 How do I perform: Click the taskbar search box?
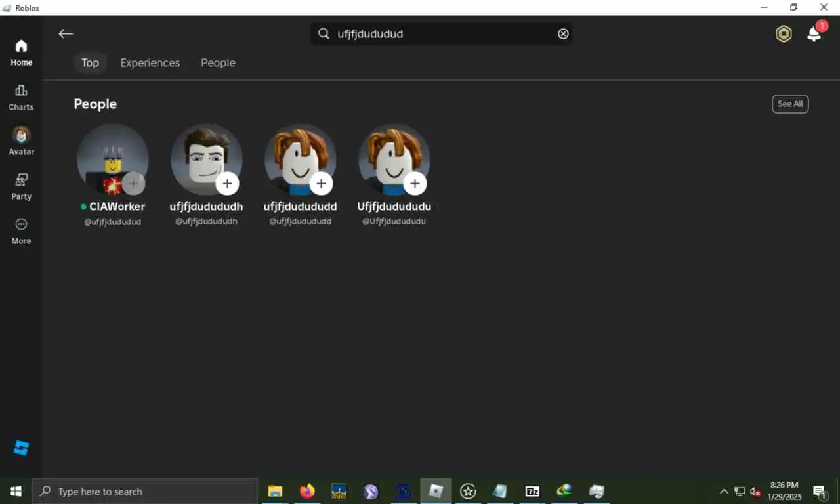[x=144, y=491]
